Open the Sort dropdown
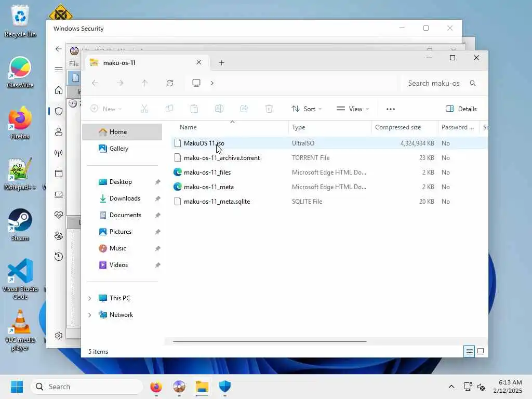 coord(307,109)
